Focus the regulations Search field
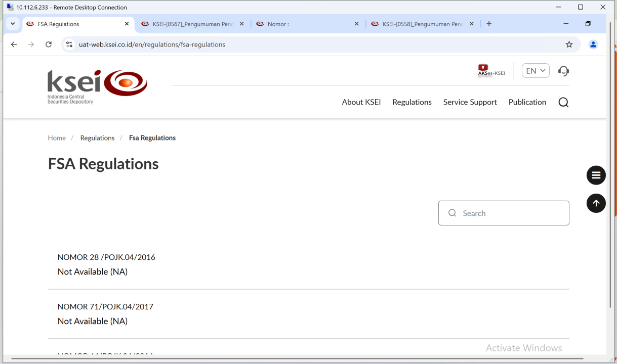Screen dimensions: 617x364 [504, 213]
